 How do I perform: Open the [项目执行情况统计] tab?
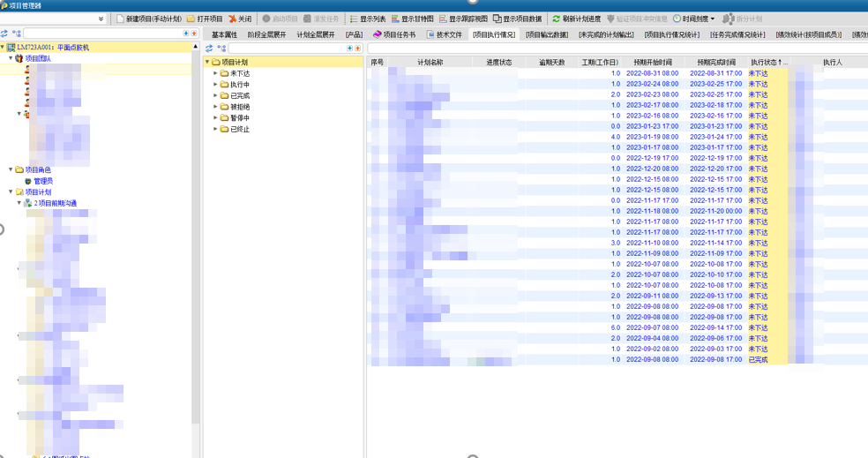click(x=672, y=34)
